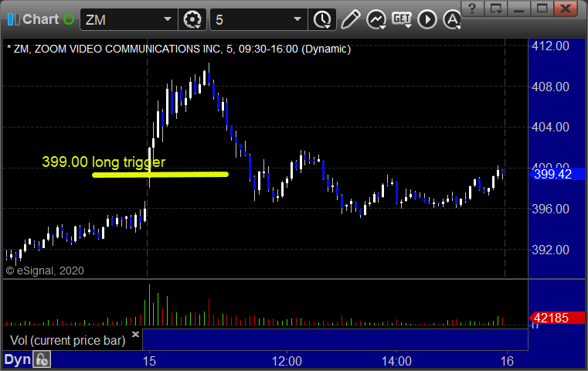The width and height of the screenshot is (588, 371).
Task: Click the pop-out window menu button
Action: [496, 9]
